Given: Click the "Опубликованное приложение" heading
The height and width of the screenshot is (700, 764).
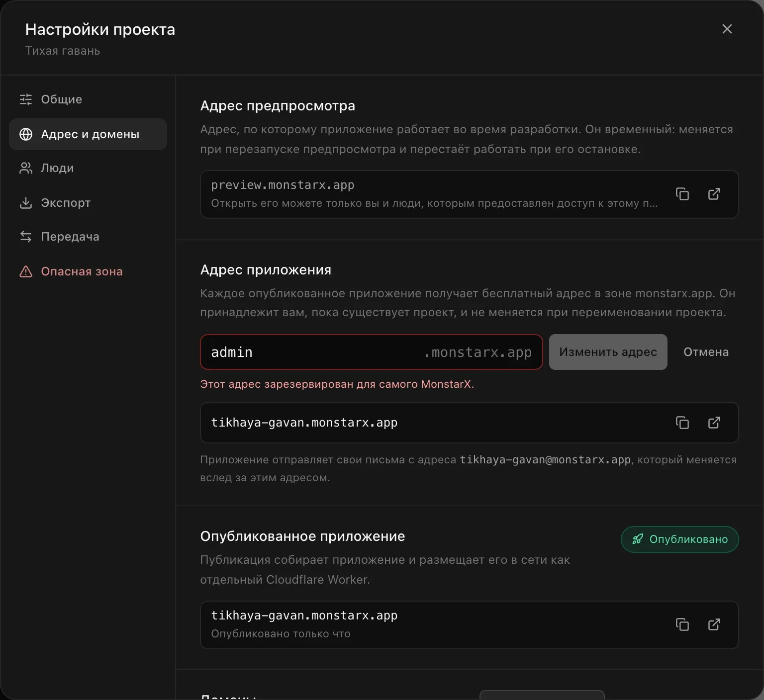Looking at the screenshot, I should [x=302, y=536].
